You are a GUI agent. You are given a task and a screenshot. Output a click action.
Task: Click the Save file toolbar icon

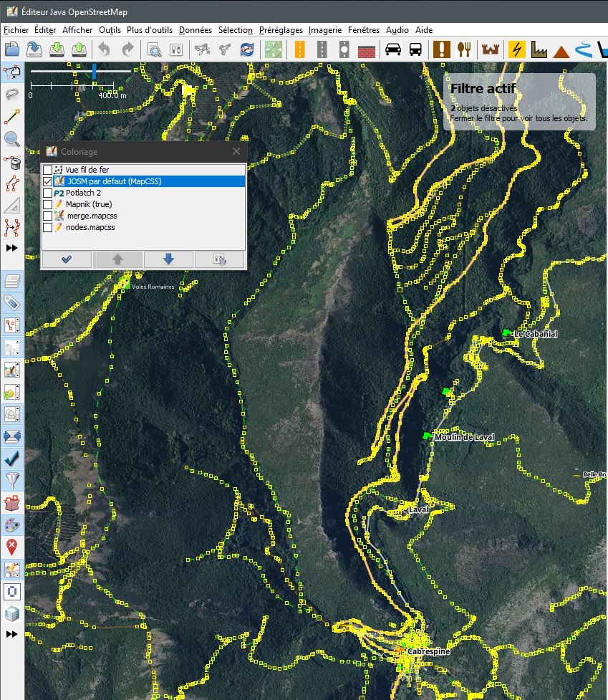[34, 49]
